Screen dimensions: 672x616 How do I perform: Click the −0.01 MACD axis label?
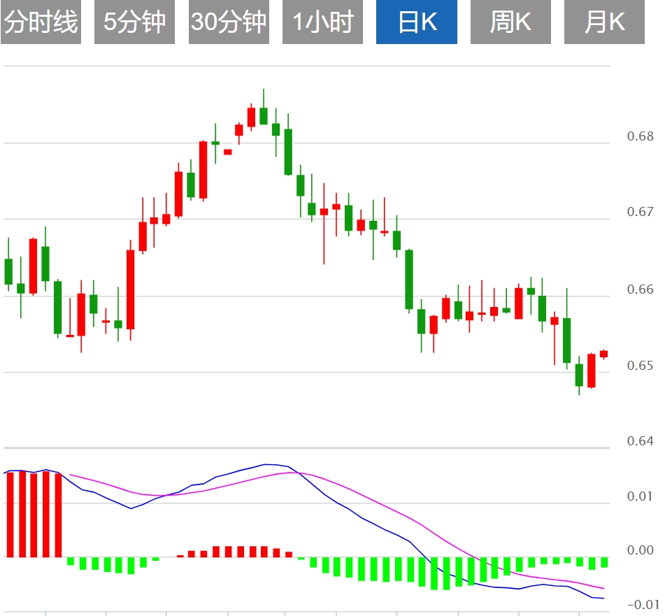pos(640,604)
